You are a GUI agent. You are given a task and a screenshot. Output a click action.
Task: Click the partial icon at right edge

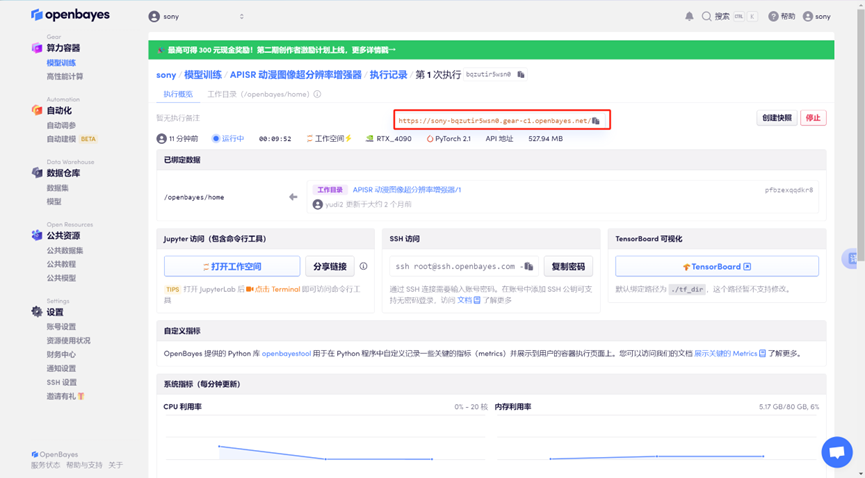click(x=852, y=258)
